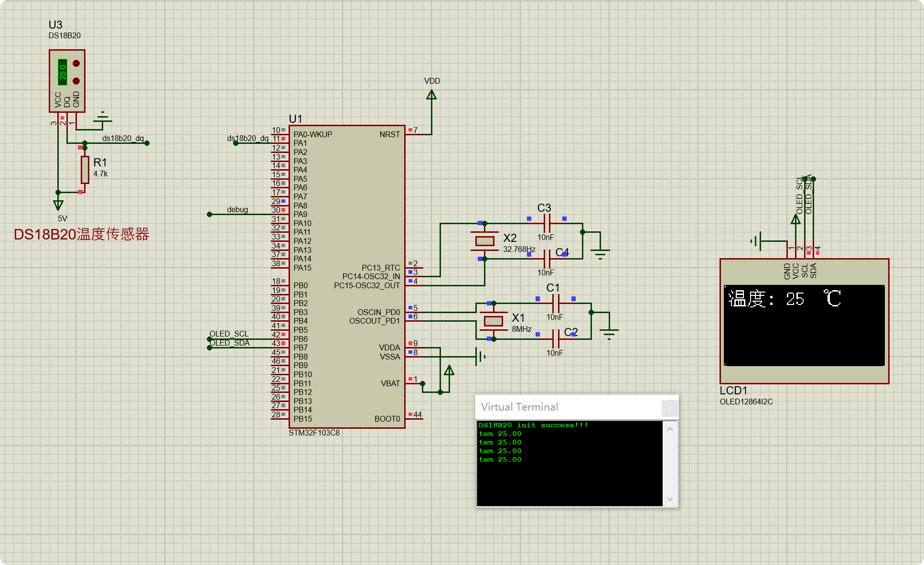Select the 32.768Hz crystal X2
924x565 pixels.
[484, 240]
